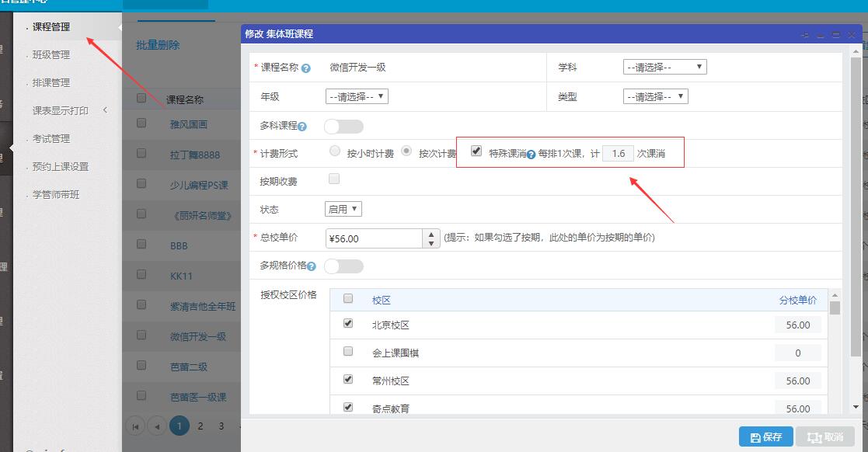Click dialog vertical scrollbar down arrow
Image resolution: width=868 pixels, height=452 pixels.
(x=856, y=407)
